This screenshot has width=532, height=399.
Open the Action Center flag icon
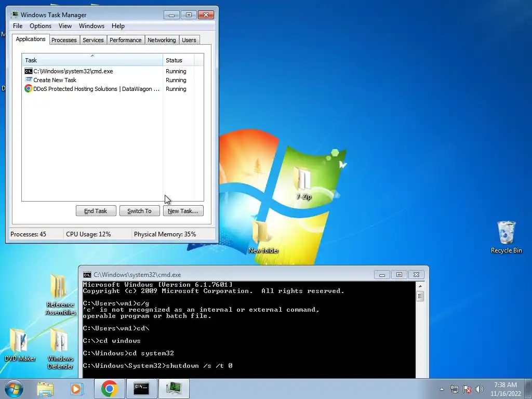[x=467, y=389]
